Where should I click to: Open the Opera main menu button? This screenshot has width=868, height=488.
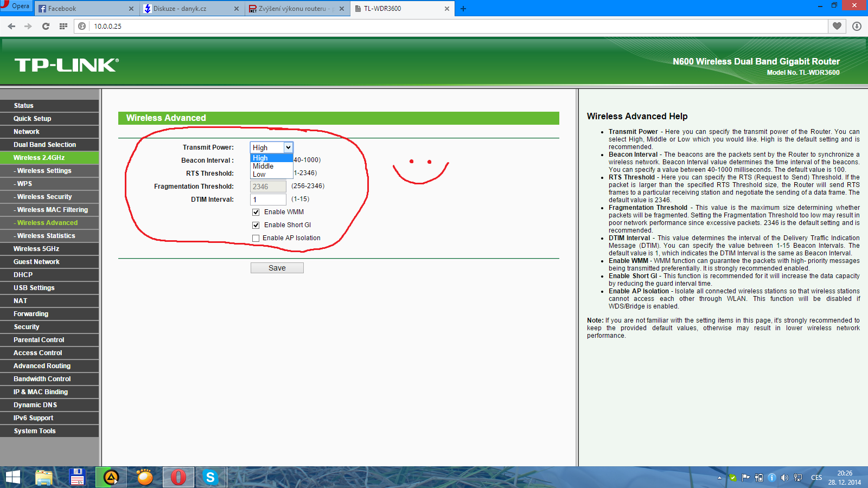point(16,6)
